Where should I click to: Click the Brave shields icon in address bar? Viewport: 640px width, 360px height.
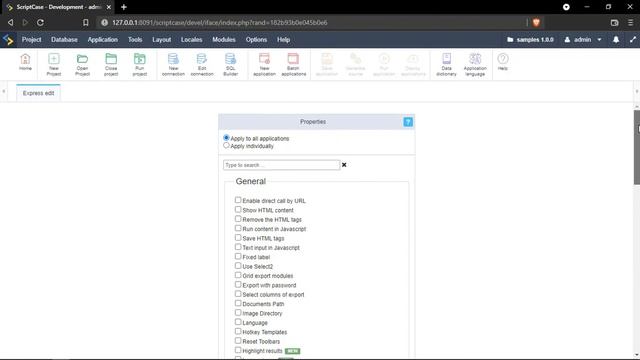[536, 23]
